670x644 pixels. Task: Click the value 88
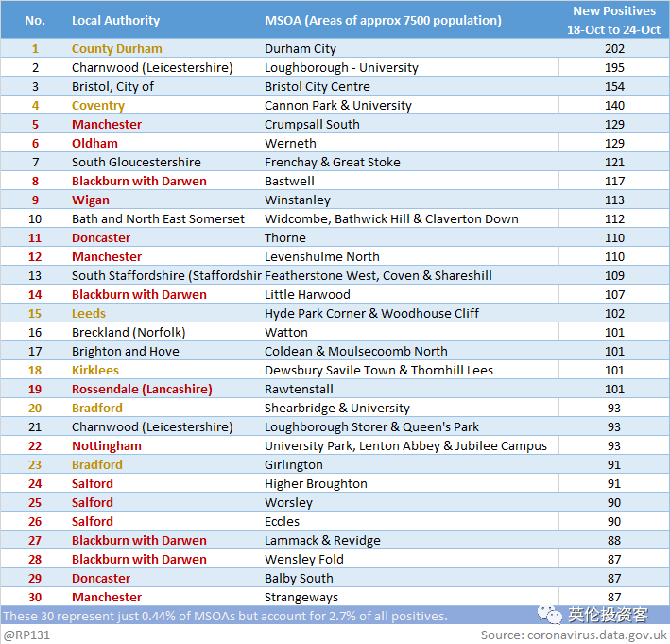click(613, 540)
